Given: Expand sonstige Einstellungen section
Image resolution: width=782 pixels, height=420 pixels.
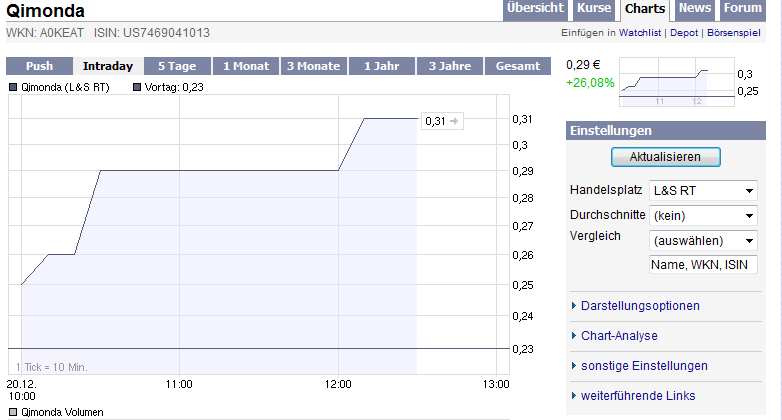Looking at the screenshot, I should tap(644, 366).
